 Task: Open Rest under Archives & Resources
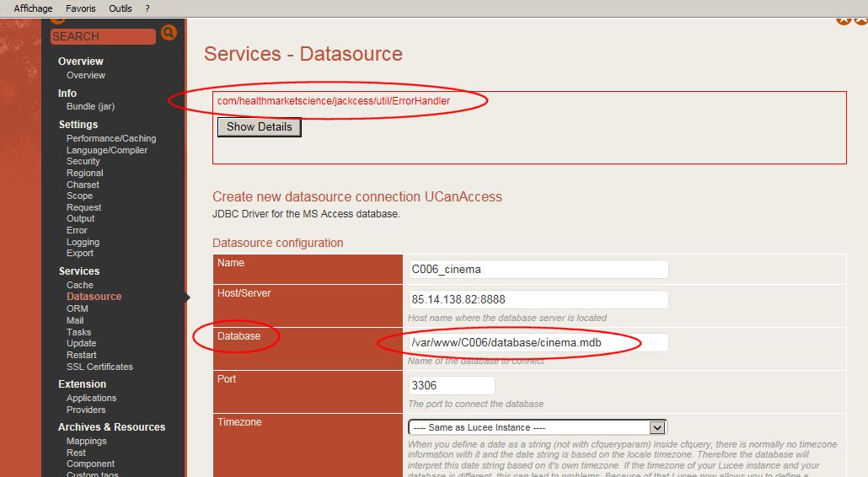pyautogui.click(x=76, y=453)
